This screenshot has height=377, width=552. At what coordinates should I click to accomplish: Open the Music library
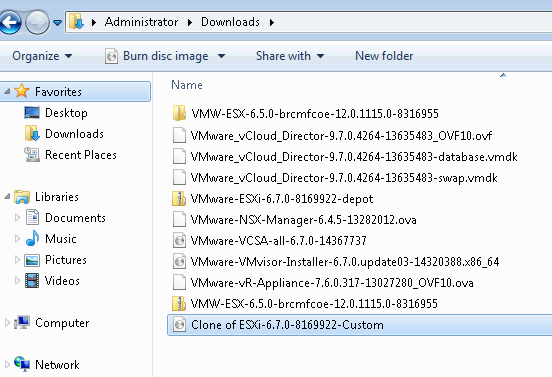[61, 239]
